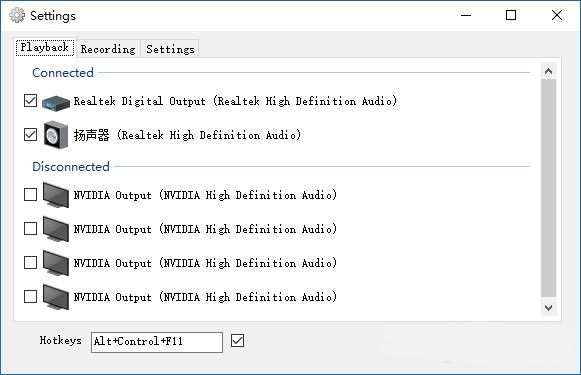The height and width of the screenshot is (375, 581).
Task: Switch to the Recording tab
Action: pyautogui.click(x=108, y=49)
